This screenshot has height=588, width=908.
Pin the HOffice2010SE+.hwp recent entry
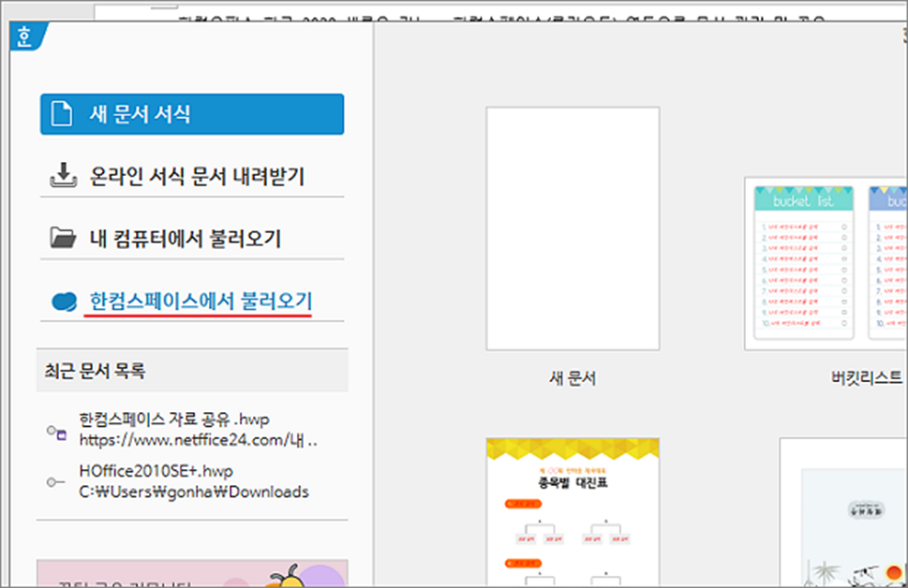point(55,482)
